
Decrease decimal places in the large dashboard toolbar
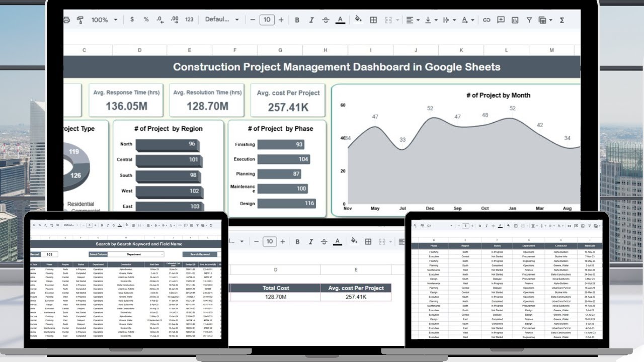click(x=160, y=20)
